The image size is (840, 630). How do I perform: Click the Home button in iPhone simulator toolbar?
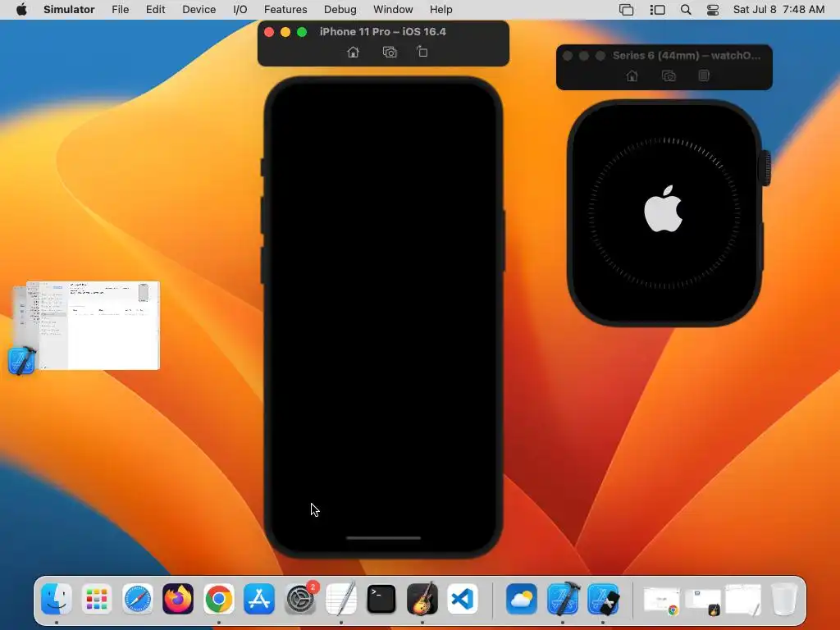(353, 52)
